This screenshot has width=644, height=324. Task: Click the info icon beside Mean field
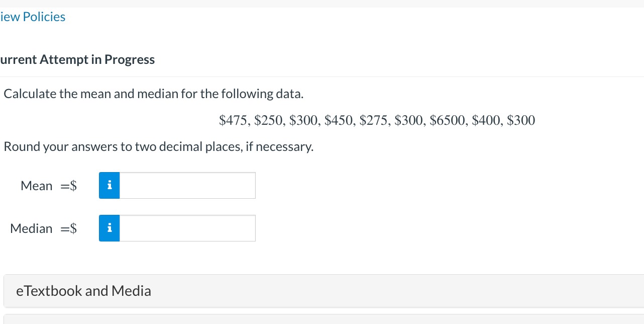110,186
